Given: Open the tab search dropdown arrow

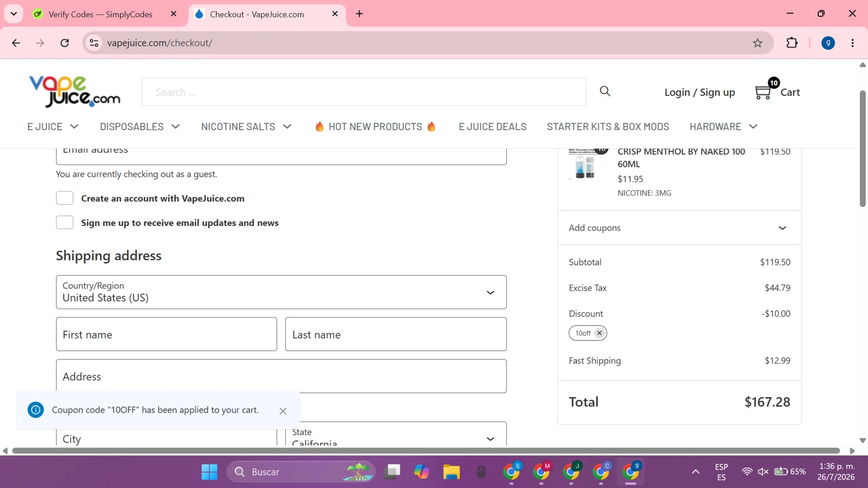Looking at the screenshot, I should (14, 14).
